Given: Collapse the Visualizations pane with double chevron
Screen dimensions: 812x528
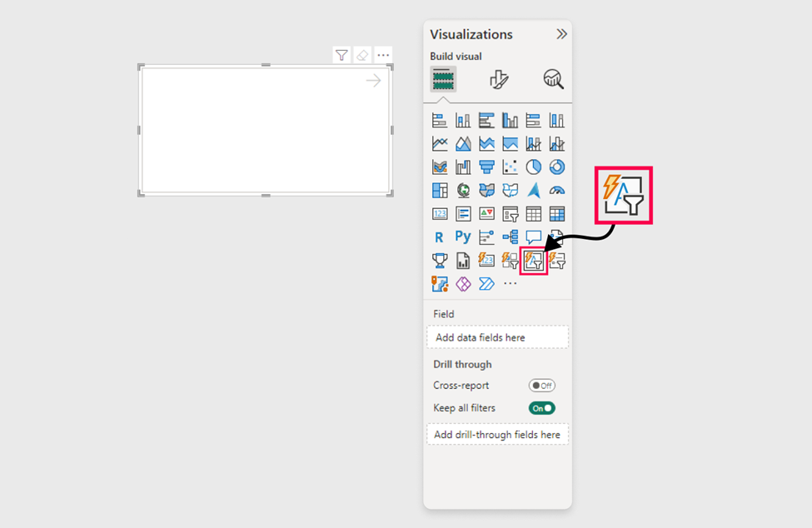Looking at the screenshot, I should 561,34.
